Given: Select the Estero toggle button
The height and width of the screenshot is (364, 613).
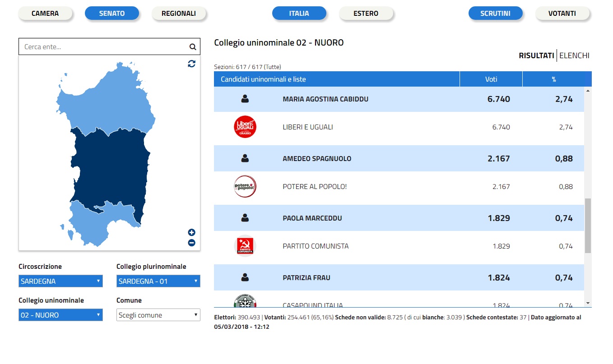Looking at the screenshot, I should [366, 14].
